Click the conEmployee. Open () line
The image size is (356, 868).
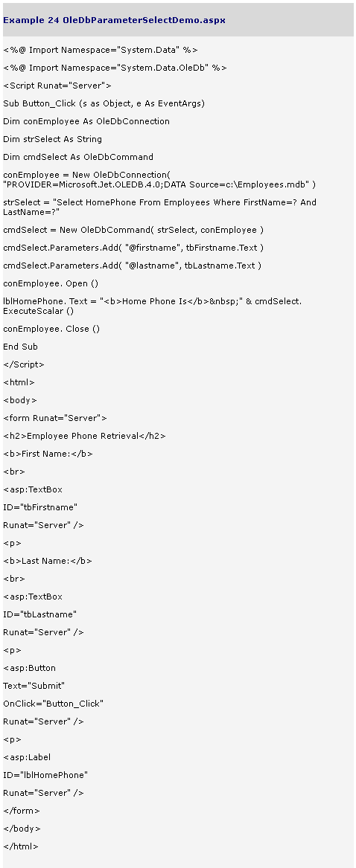click(x=51, y=283)
